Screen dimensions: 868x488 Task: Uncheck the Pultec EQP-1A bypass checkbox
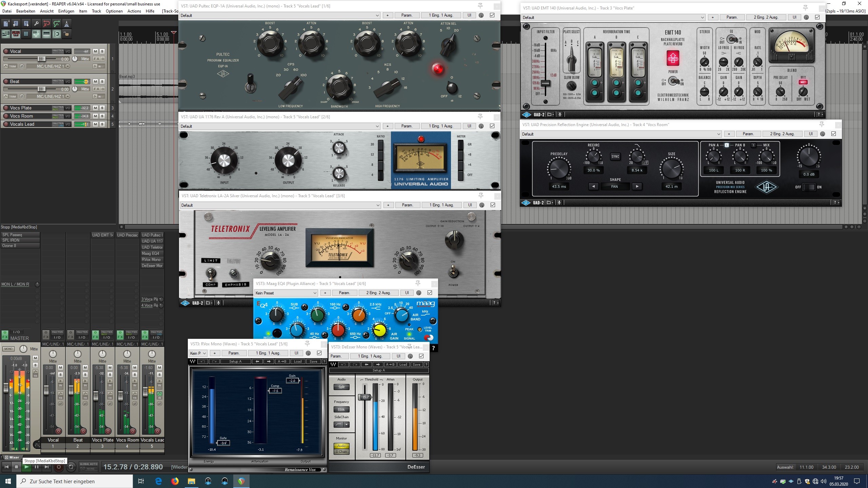pyautogui.click(x=492, y=15)
